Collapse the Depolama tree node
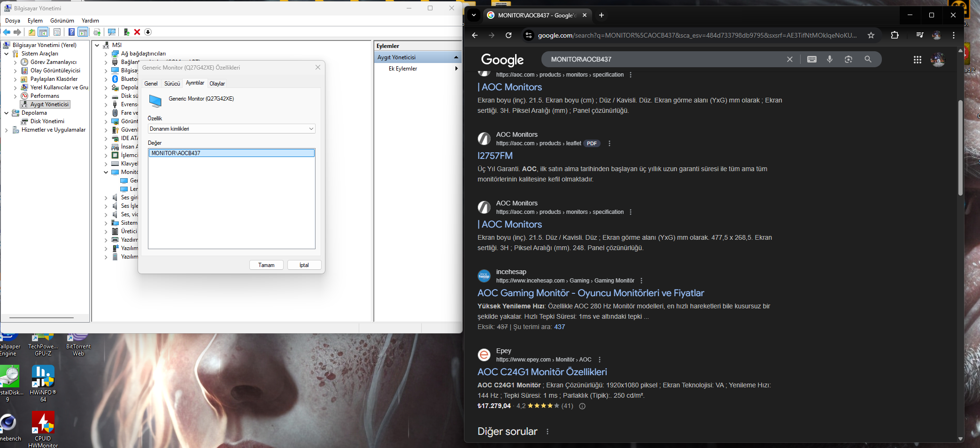This screenshot has height=448, width=980. 7,113
